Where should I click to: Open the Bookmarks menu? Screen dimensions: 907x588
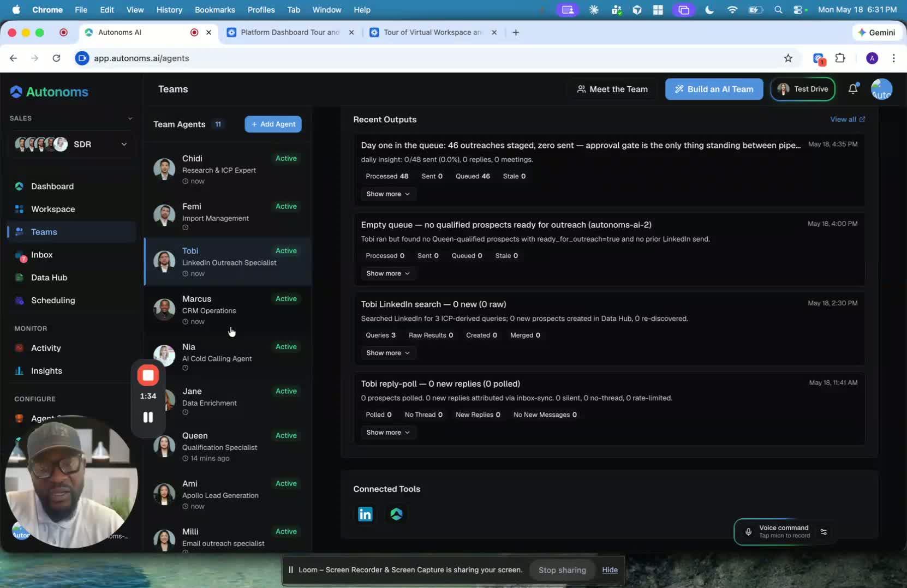pos(215,10)
